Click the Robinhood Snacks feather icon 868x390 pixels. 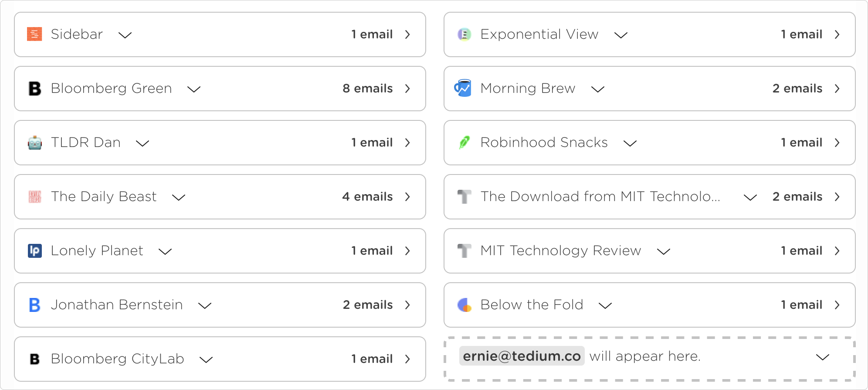click(x=464, y=142)
